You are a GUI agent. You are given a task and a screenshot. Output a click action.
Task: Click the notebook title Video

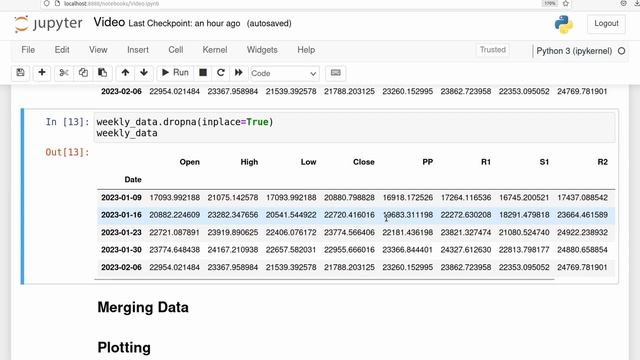[x=109, y=22]
